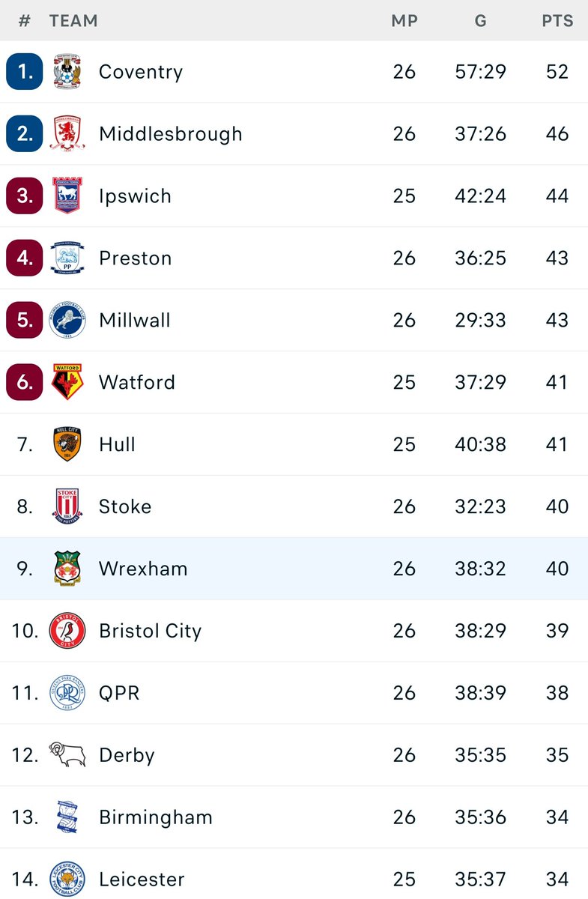Click the Derby ram logo

point(67,755)
